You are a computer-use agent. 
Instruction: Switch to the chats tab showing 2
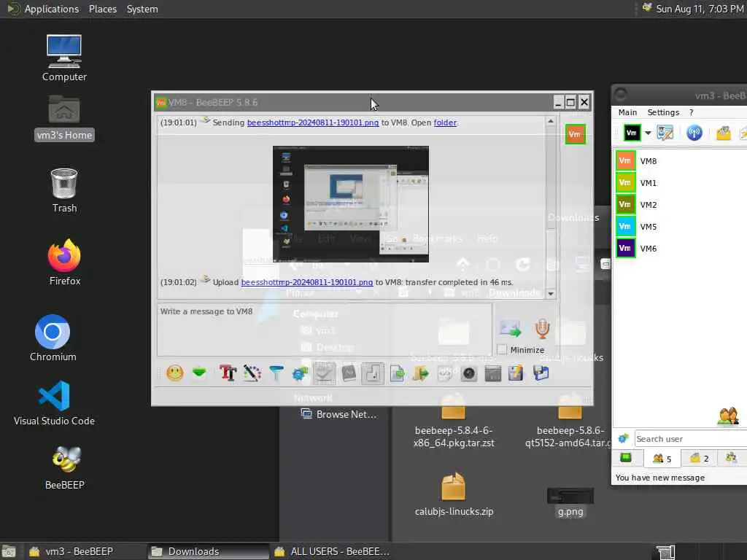coord(700,459)
